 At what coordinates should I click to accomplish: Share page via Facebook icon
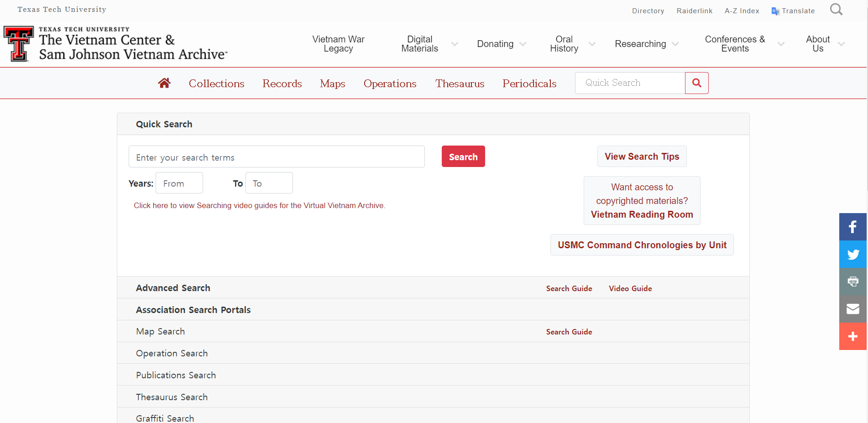coord(852,227)
